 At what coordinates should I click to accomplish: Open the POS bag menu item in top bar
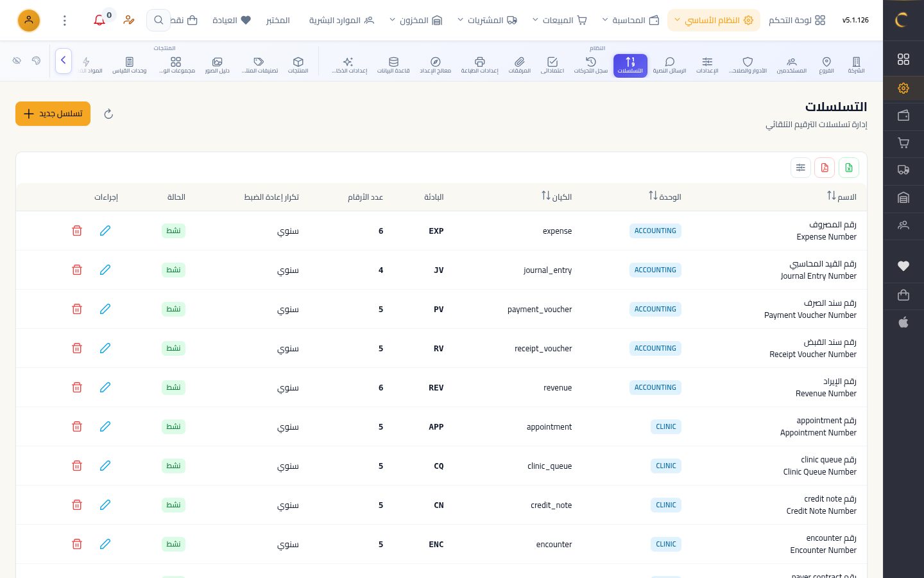185,21
